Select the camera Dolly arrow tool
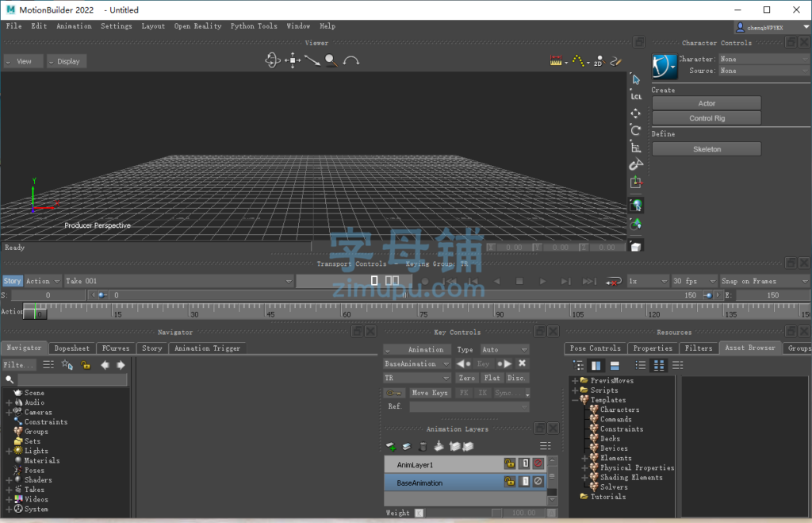 (x=312, y=60)
